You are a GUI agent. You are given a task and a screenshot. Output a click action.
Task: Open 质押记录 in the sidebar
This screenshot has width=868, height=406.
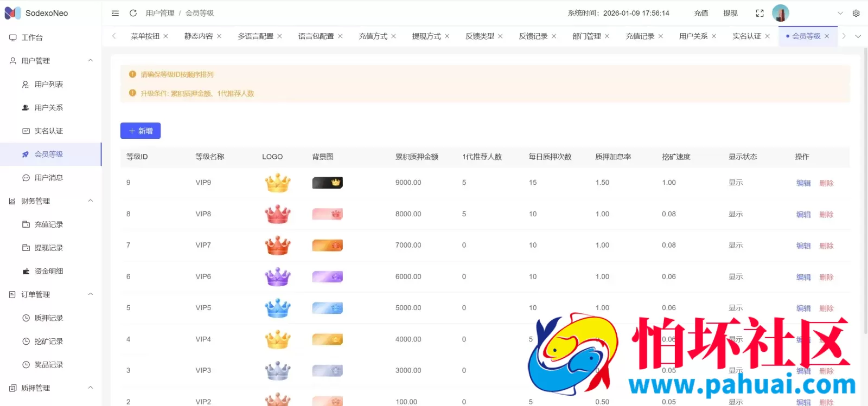(50, 318)
